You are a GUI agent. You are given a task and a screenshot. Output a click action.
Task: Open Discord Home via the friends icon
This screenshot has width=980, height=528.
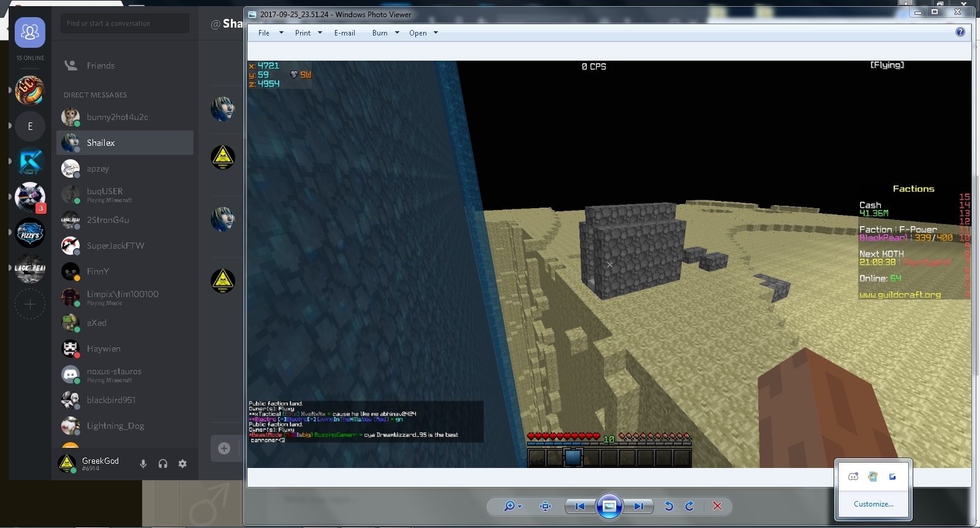coord(30,32)
